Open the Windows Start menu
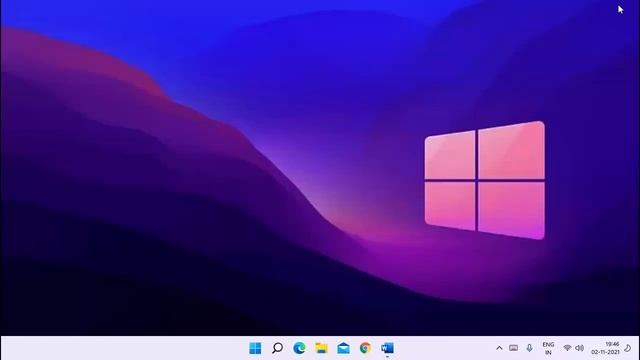This screenshot has height=360, width=640. (x=255, y=348)
